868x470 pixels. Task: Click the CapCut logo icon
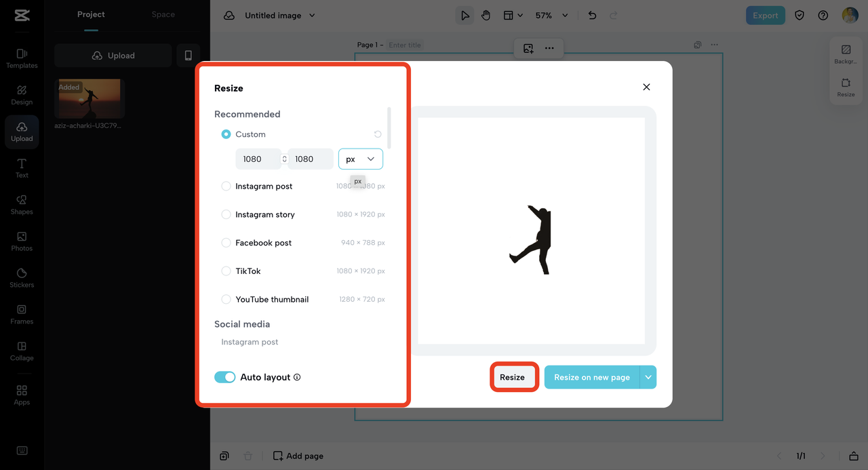click(22, 16)
